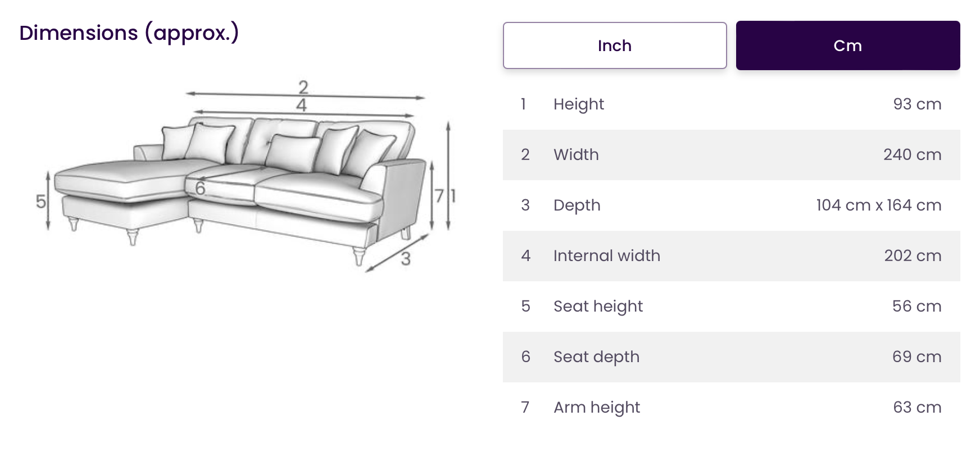
Task: Click the Arm height row
Action: 731,408
